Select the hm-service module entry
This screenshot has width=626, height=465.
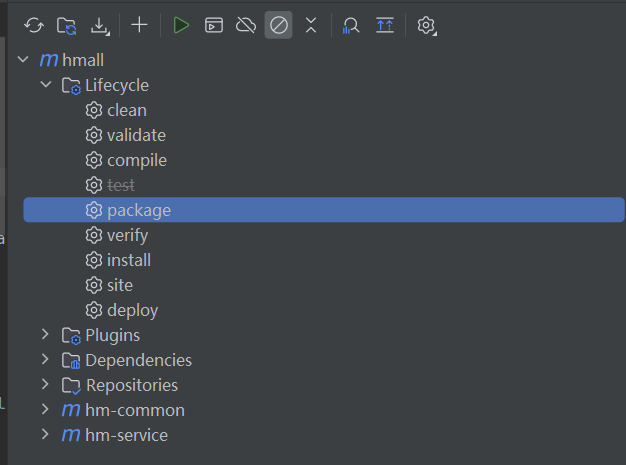(x=126, y=435)
